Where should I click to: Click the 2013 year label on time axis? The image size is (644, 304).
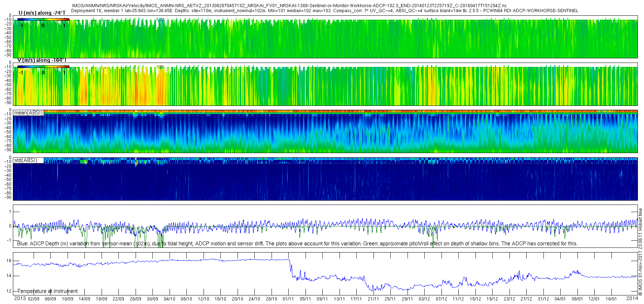pos(20,299)
